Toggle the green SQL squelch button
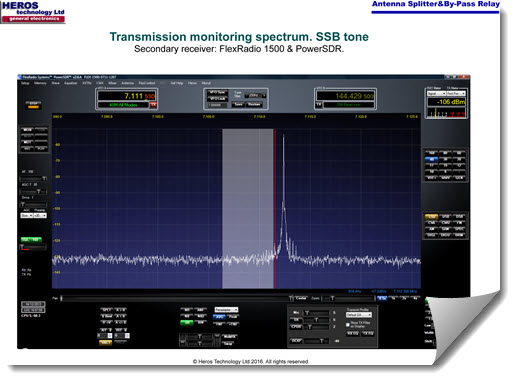This screenshot has height=380, width=515. pyautogui.click(x=31, y=239)
